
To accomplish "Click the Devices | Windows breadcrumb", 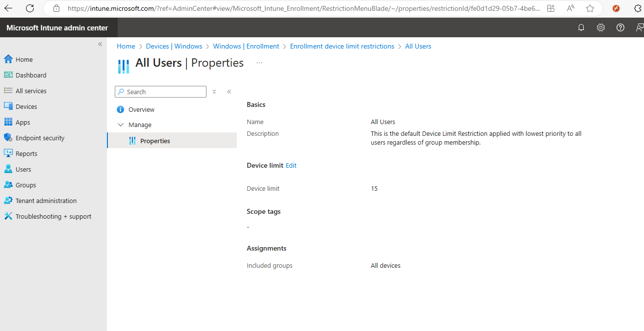I will point(174,46).
